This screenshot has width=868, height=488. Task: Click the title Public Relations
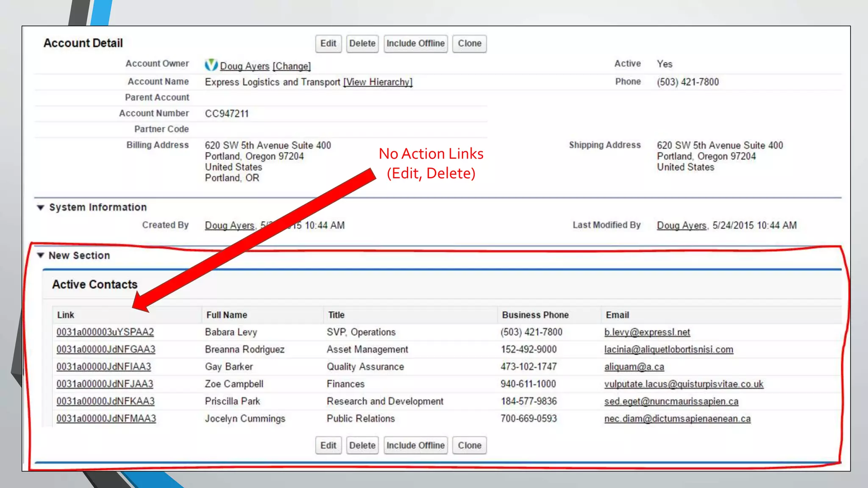click(361, 419)
